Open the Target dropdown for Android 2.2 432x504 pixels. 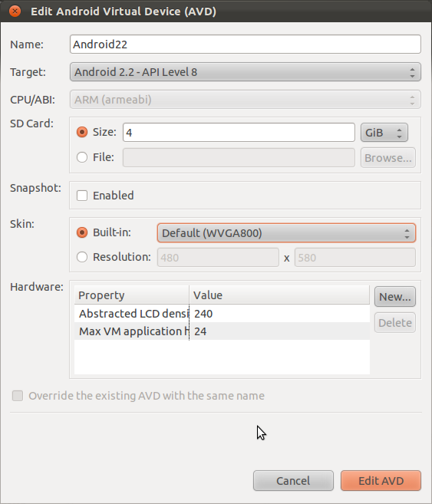coord(246,72)
